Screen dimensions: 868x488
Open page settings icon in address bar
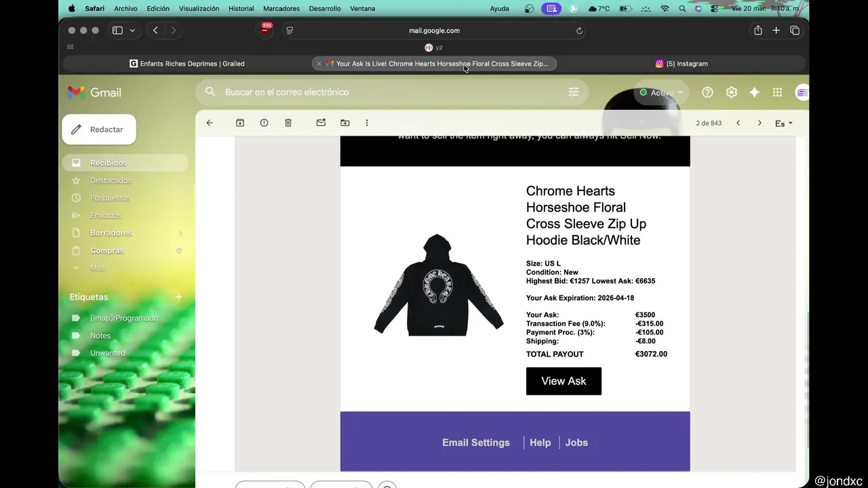point(290,30)
